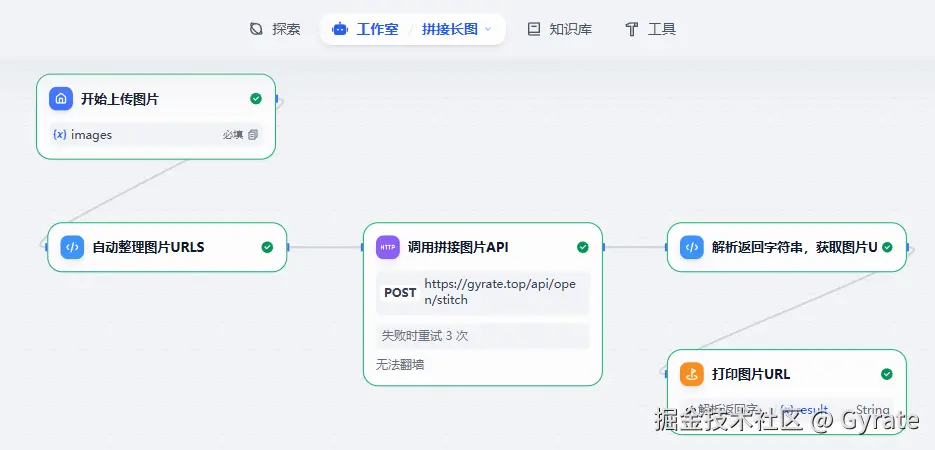Select the images variable row
Viewport: 935px width, 450px height.
pos(156,135)
